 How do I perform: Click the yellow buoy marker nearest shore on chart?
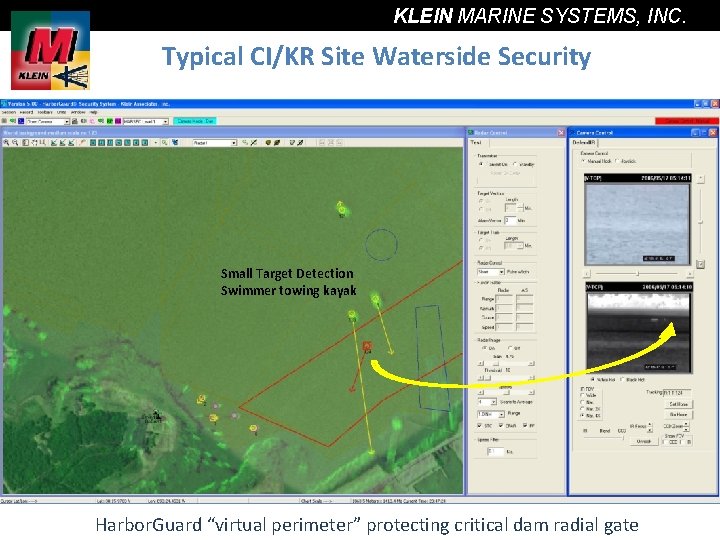click(x=213, y=418)
